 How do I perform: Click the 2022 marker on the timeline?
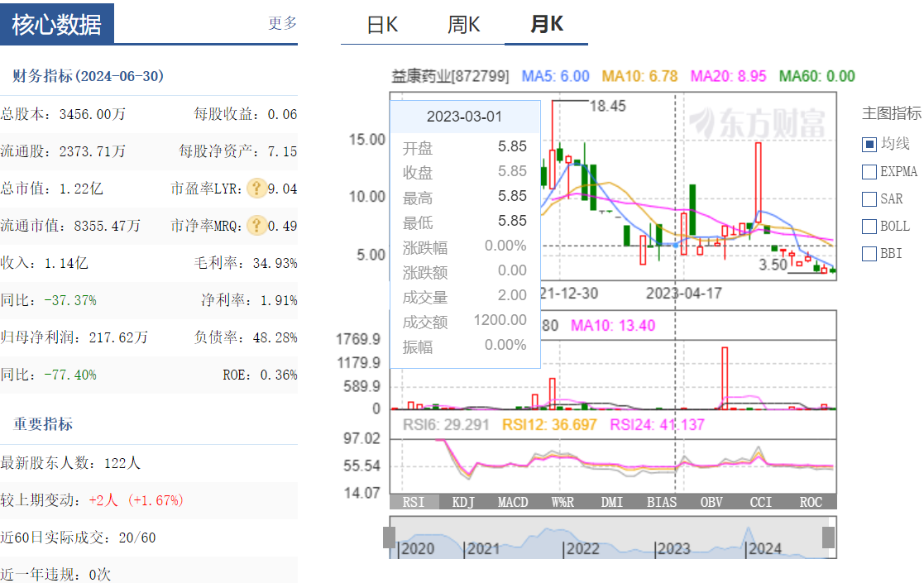coord(582,549)
